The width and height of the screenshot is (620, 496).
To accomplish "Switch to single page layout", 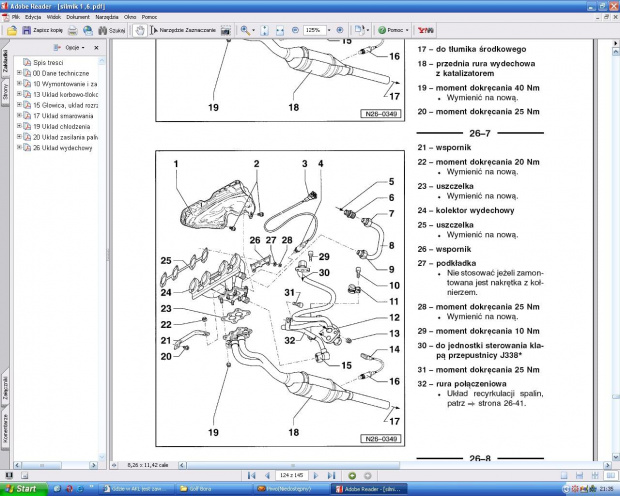I will pyautogui.click(x=564, y=476).
